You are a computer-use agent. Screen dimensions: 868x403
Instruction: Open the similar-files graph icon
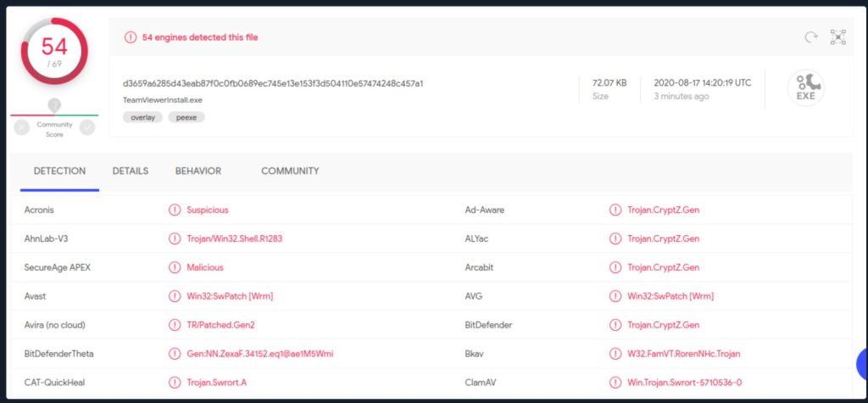[x=838, y=37]
